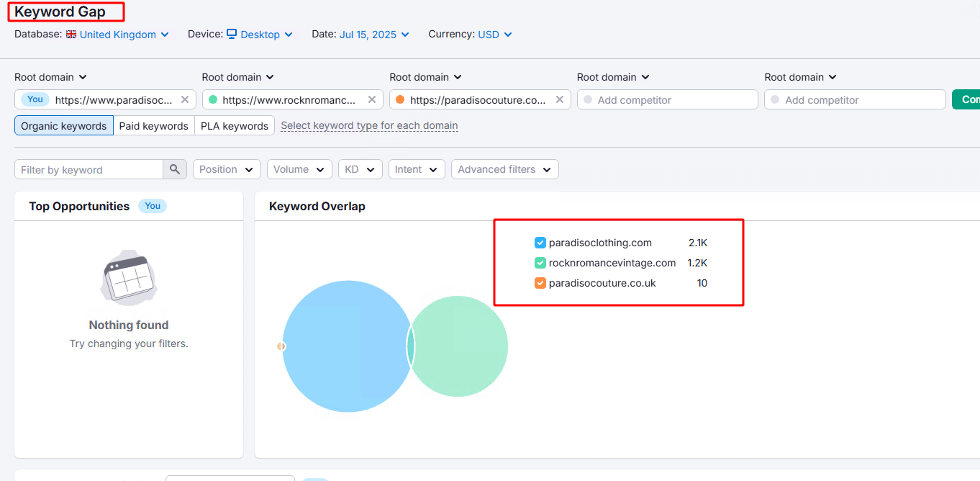Screen dimensions: 980x481
Task: Open Root domain dropdown above first Add competitor
Action: coord(614,77)
